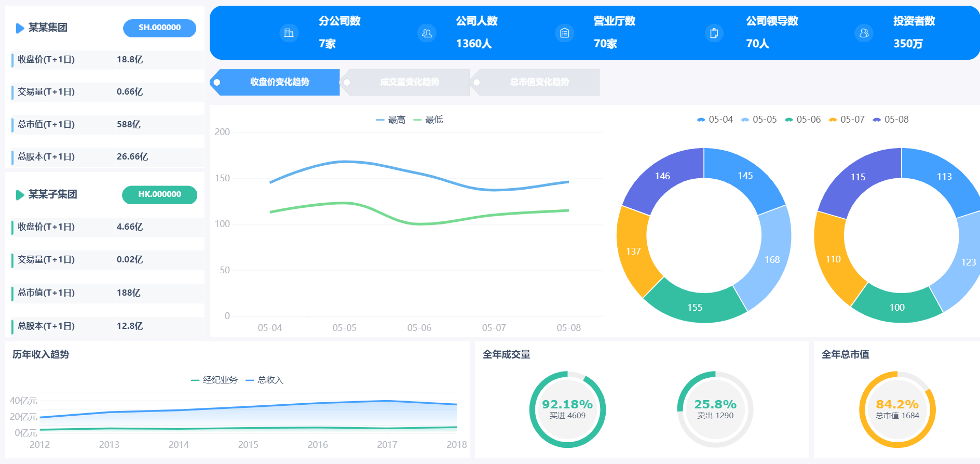
Task: Click the 公司领导数 70人 value
Action: tap(758, 44)
